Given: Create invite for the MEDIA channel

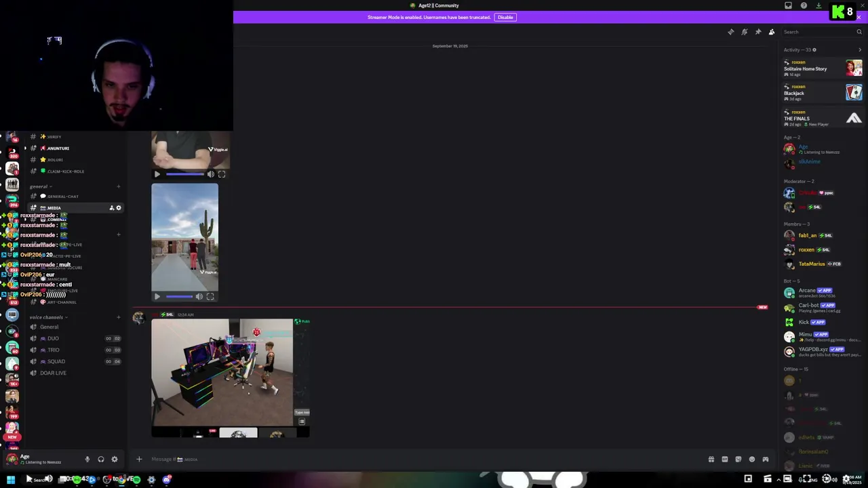Looking at the screenshot, I should point(111,208).
